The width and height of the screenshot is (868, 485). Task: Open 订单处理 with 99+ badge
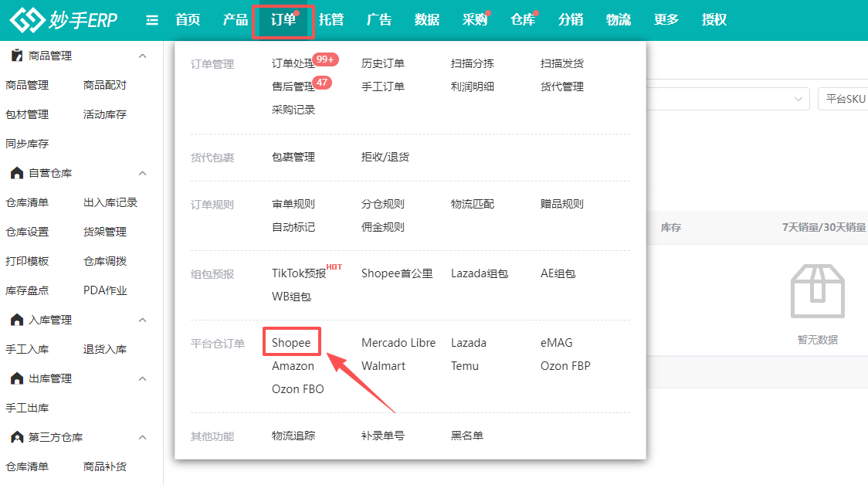pyautogui.click(x=293, y=63)
